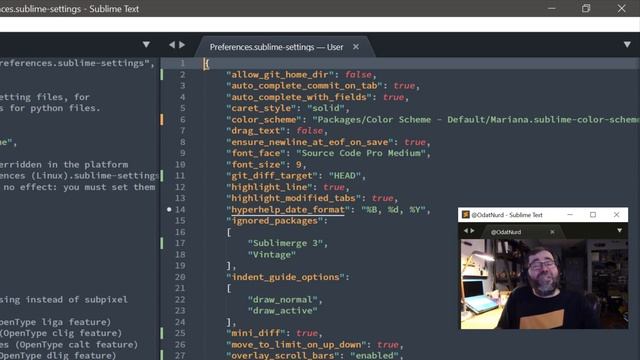Close the @OdatNurd Sublime Text window
Screen dimensions: 640x360
[x=616, y=215]
